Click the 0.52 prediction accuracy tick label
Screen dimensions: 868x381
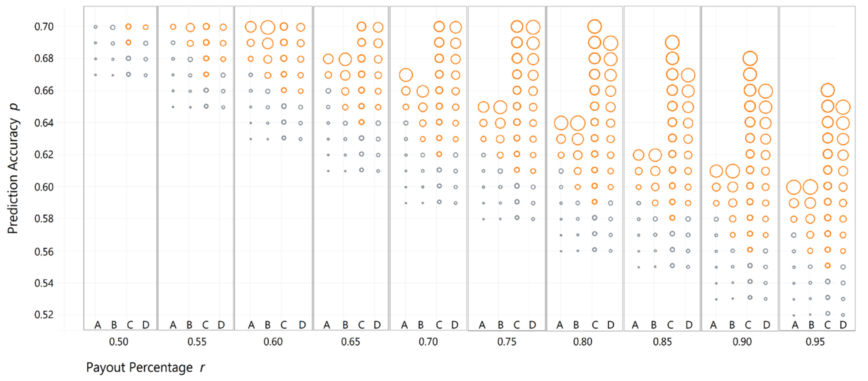click(44, 315)
